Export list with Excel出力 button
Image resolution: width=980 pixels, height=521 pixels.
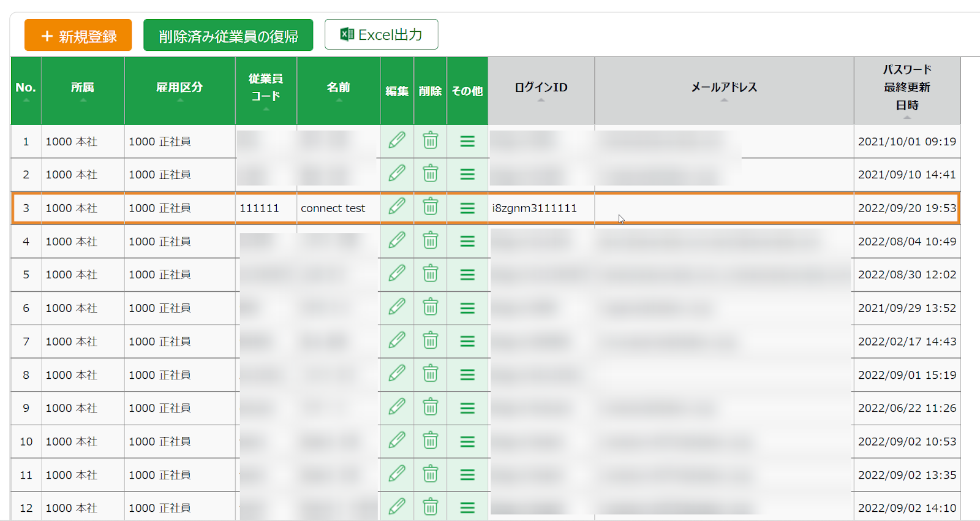click(381, 34)
